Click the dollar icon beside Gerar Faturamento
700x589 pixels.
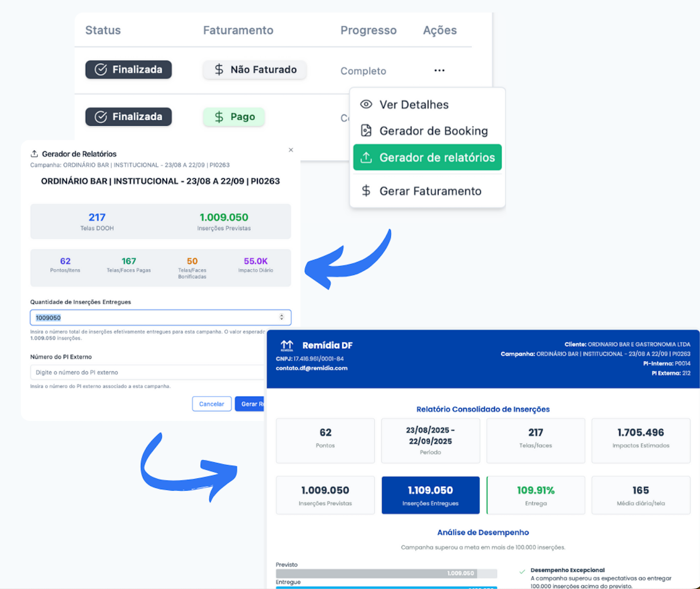point(366,191)
